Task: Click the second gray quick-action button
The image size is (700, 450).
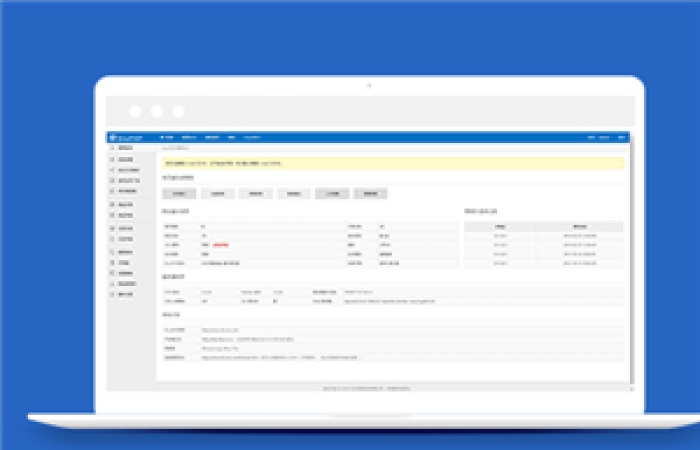Action: point(217,194)
